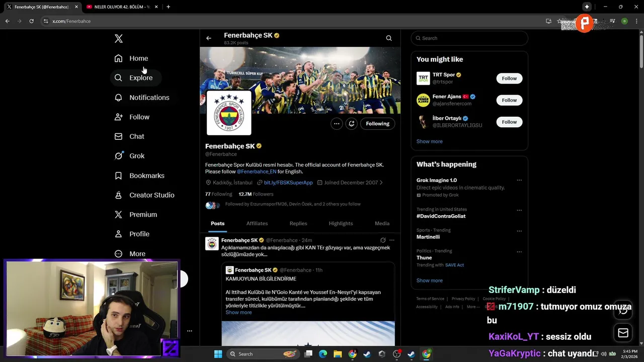Screen dimensions: 644x362
Task: Open the Chrome three-dot menu
Action: 636,21
